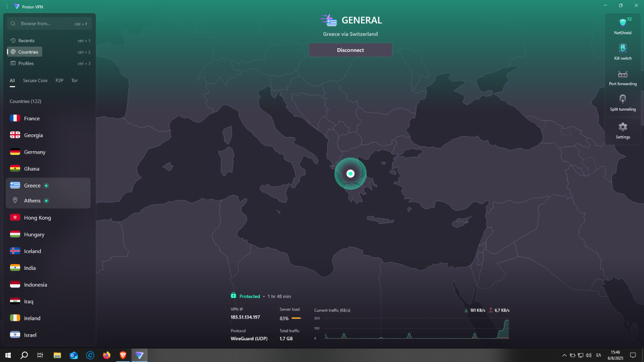Open Settings gear icon
The height and width of the screenshot is (362, 644).
tap(623, 127)
